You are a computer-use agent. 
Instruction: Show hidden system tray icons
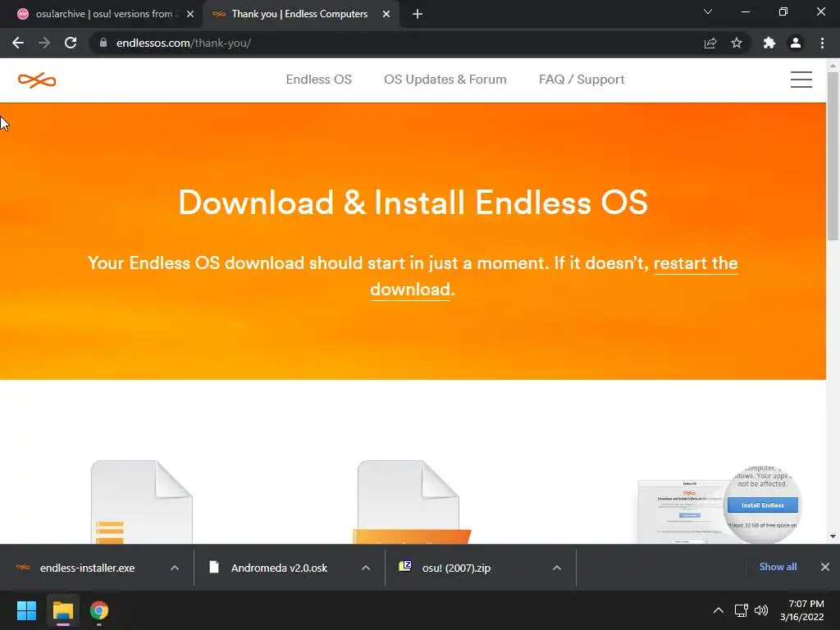(719, 610)
